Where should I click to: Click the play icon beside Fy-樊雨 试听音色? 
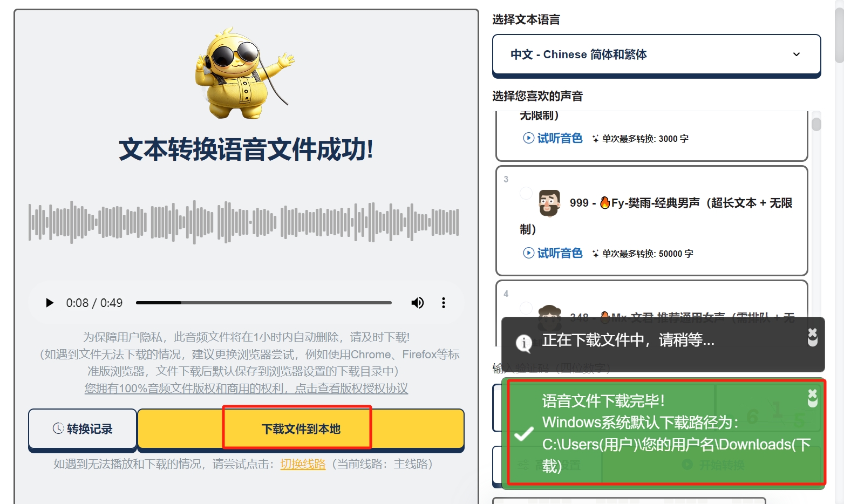[528, 253]
